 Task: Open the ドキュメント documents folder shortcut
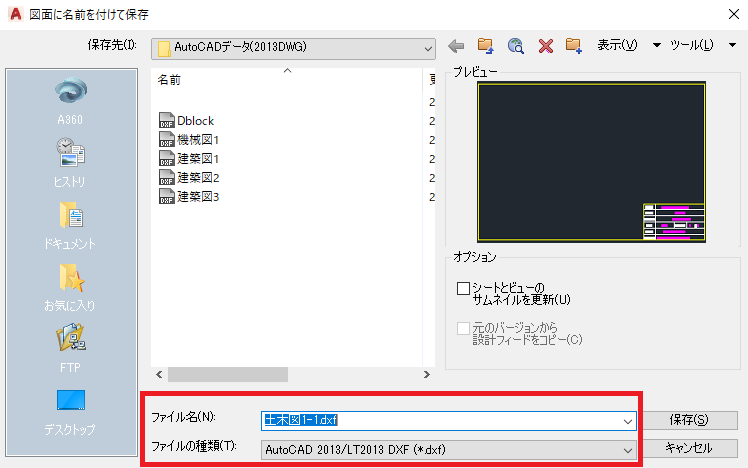coord(71,225)
